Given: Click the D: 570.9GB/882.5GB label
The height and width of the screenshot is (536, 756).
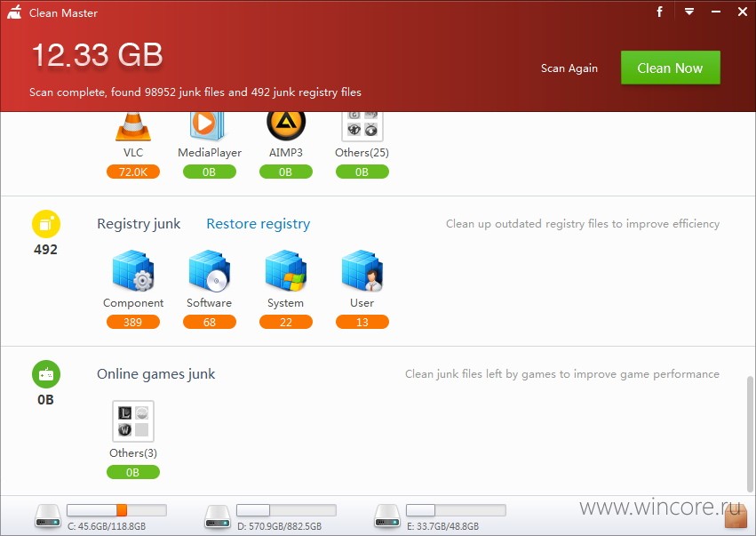Looking at the screenshot, I should pyautogui.click(x=280, y=526).
